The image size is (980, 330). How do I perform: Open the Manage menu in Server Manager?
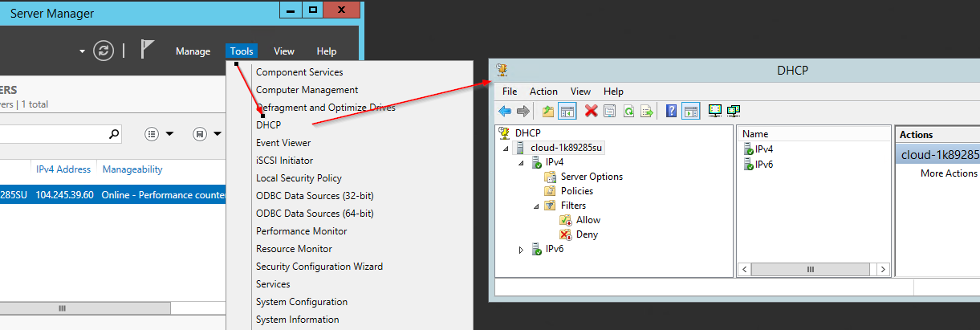193,51
